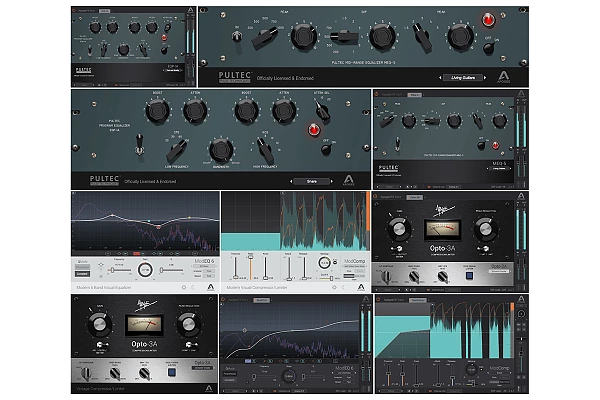Image resolution: width=600 pixels, height=400 pixels.
Task: Click power icon in dark ModComp rack window
Action: tap(378, 300)
